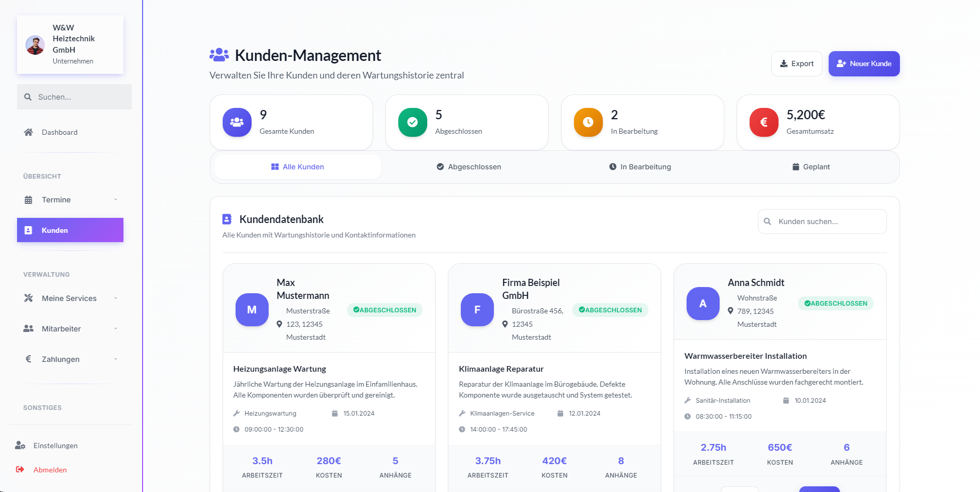The image size is (980, 492).
Task: Open the Geplant tab
Action: (811, 167)
